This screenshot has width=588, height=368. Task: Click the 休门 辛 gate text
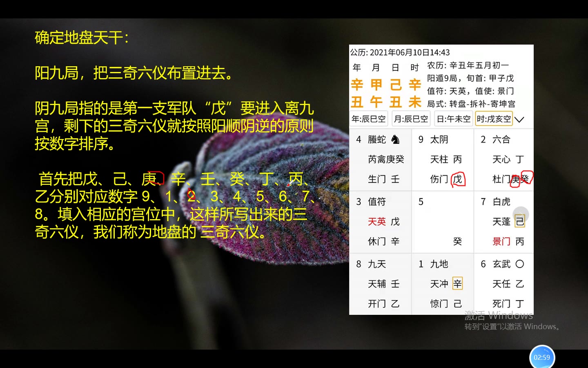coord(384,241)
